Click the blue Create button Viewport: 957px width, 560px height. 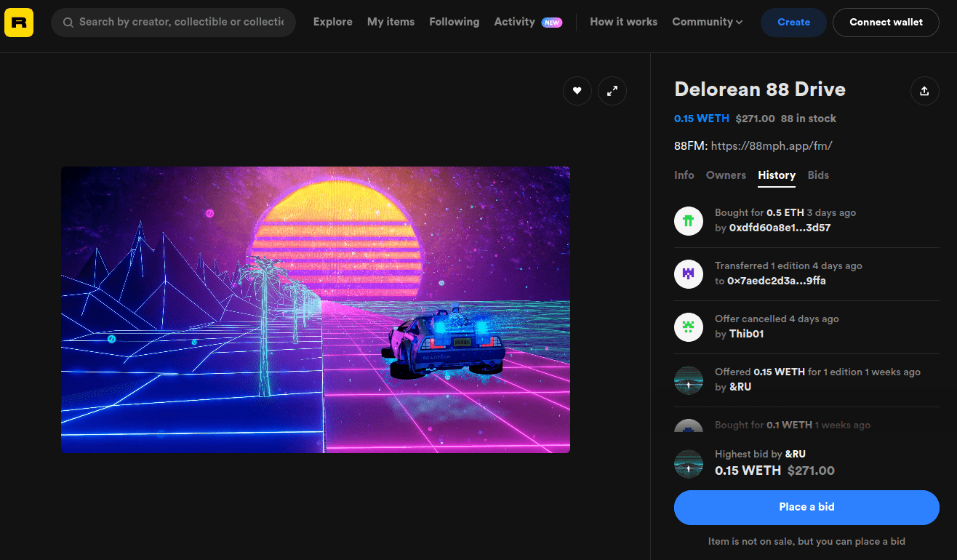click(x=793, y=23)
